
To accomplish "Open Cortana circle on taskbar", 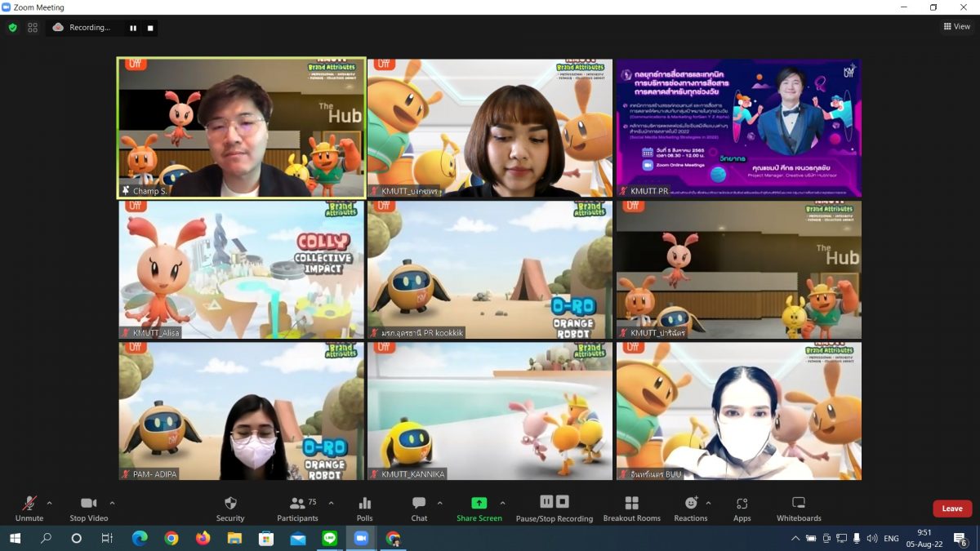I will coord(77,539).
